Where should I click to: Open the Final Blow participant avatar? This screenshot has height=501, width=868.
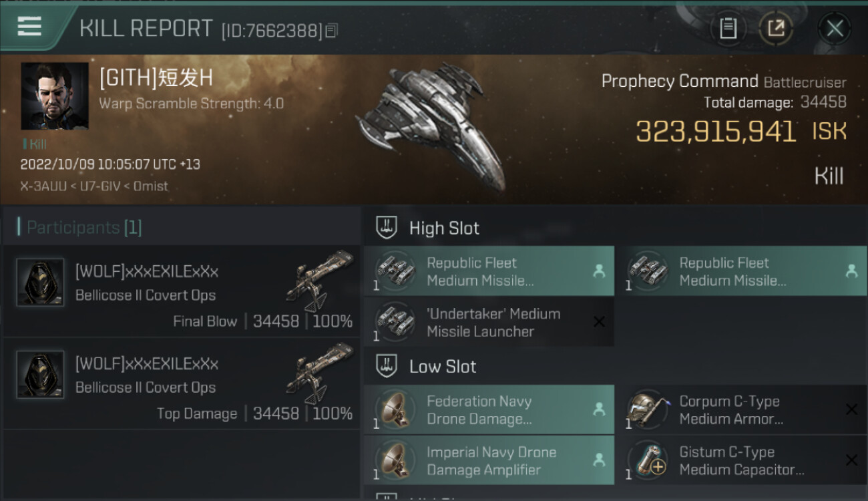[40, 283]
